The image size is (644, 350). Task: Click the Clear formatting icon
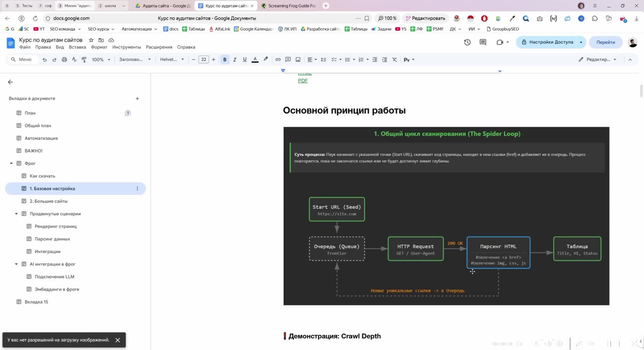(x=394, y=59)
